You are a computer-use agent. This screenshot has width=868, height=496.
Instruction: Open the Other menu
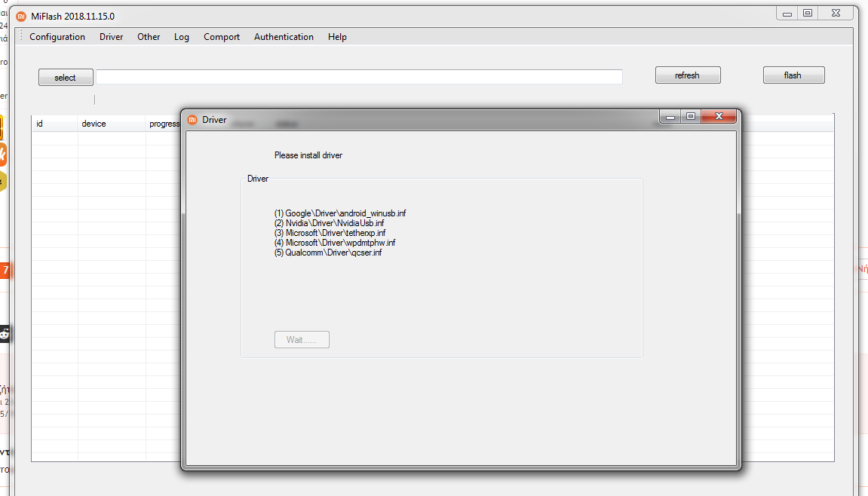(149, 36)
